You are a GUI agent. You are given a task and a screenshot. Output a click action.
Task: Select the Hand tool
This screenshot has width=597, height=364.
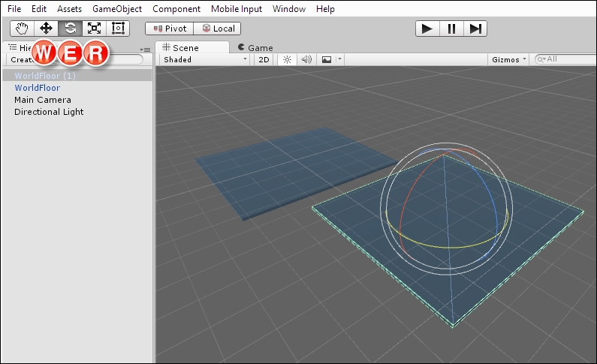pyautogui.click(x=22, y=29)
